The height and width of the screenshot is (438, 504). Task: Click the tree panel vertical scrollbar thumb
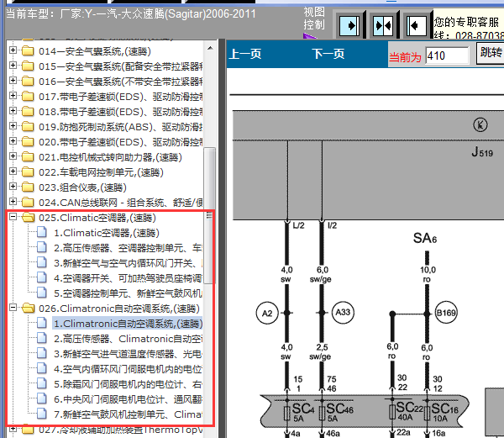pos(209,215)
